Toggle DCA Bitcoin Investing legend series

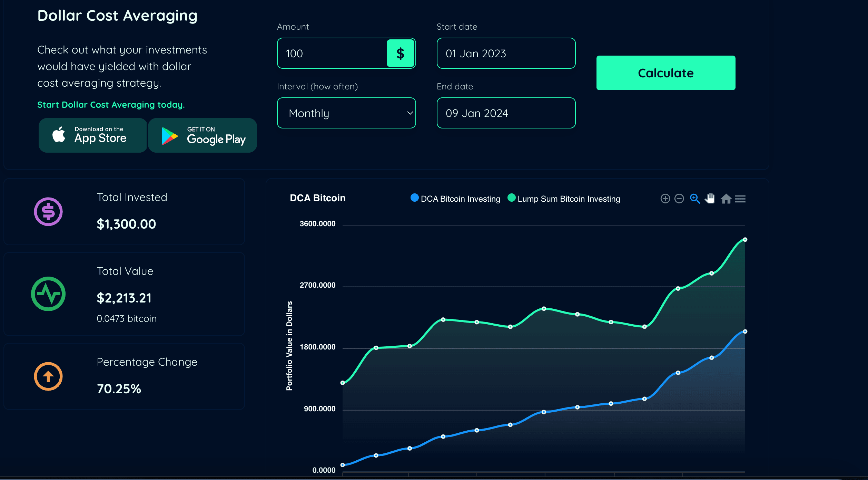pos(455,199)
